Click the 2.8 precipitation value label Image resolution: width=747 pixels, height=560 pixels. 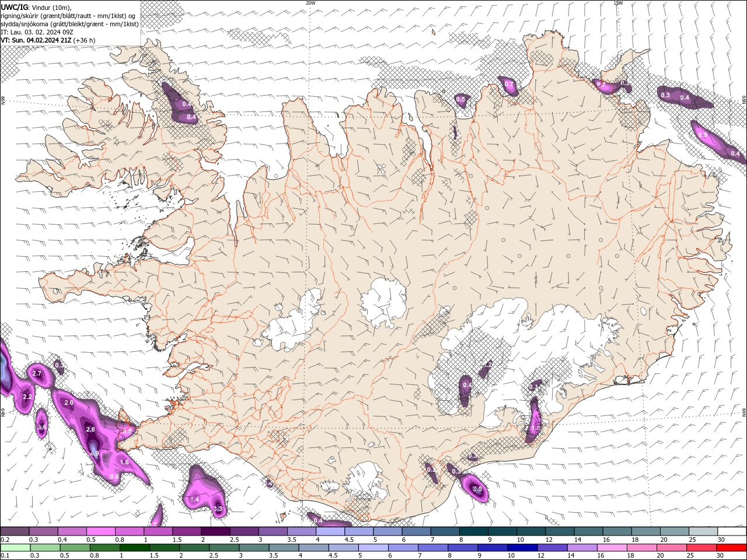[90, 429]
